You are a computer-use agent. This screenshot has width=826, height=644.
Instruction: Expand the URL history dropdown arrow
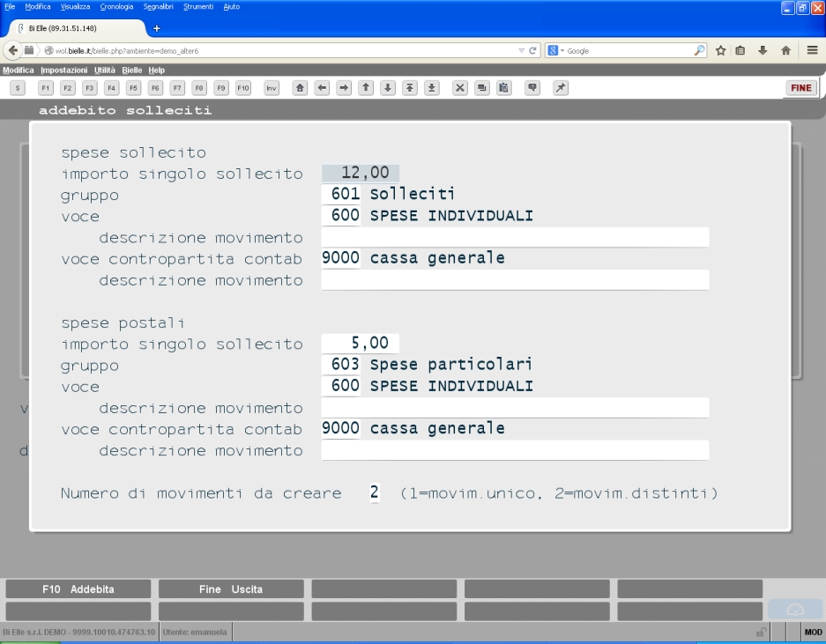521,50
